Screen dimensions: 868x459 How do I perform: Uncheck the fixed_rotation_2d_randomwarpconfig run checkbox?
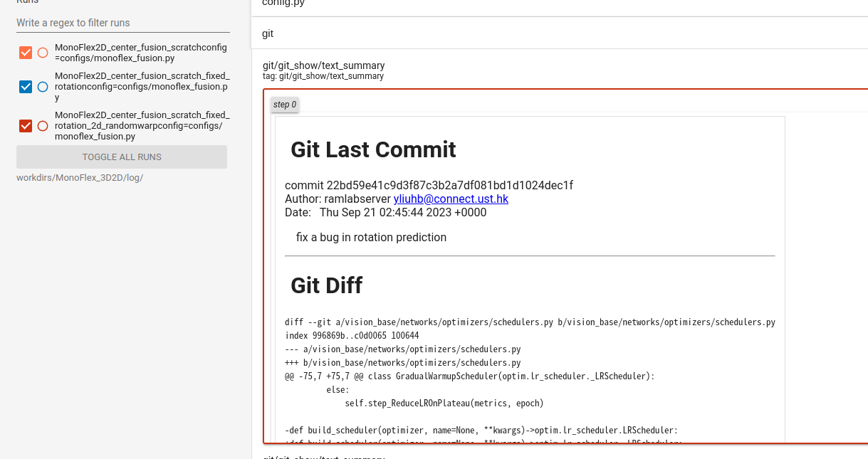coord(26,126)
